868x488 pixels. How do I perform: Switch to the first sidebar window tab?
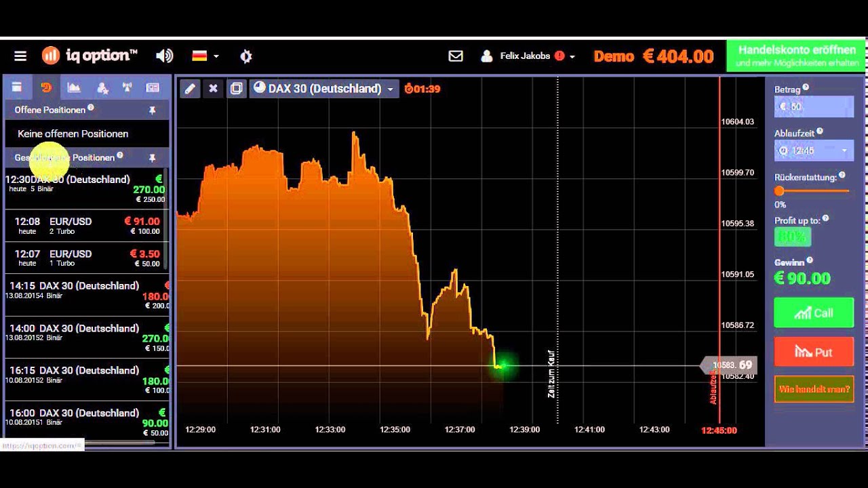[x=17, y=87]
